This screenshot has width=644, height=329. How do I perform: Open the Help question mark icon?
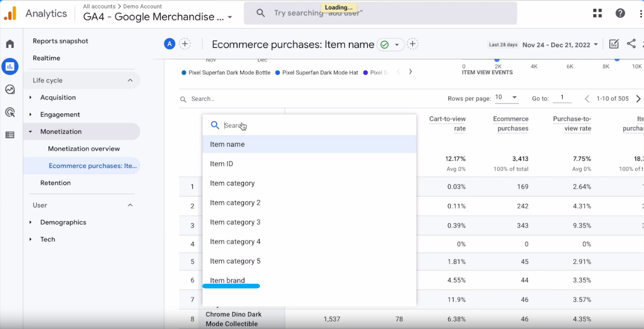pyautogui.click(x=620, y=13)
